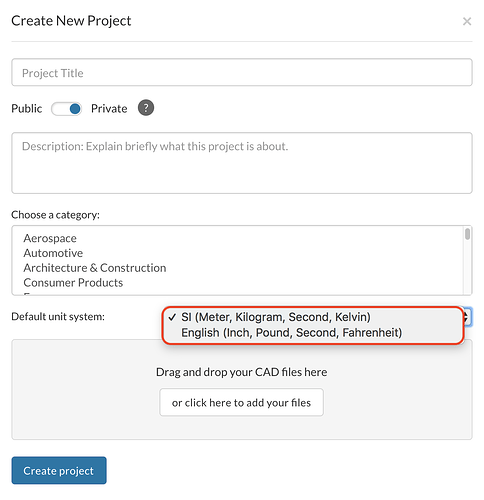This screenshot has width=484, height=500.
Task: Choose Consumer Products category
Action: [73, 283]
